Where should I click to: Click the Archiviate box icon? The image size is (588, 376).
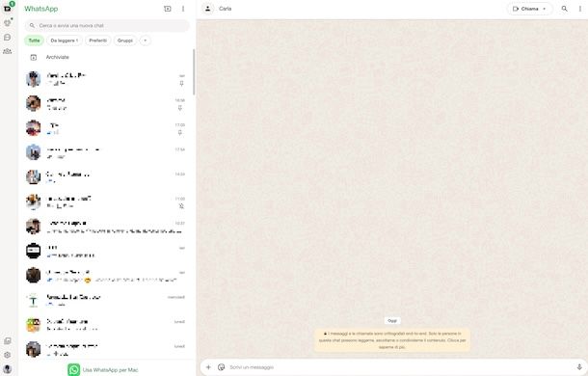[x=34, y=58]
